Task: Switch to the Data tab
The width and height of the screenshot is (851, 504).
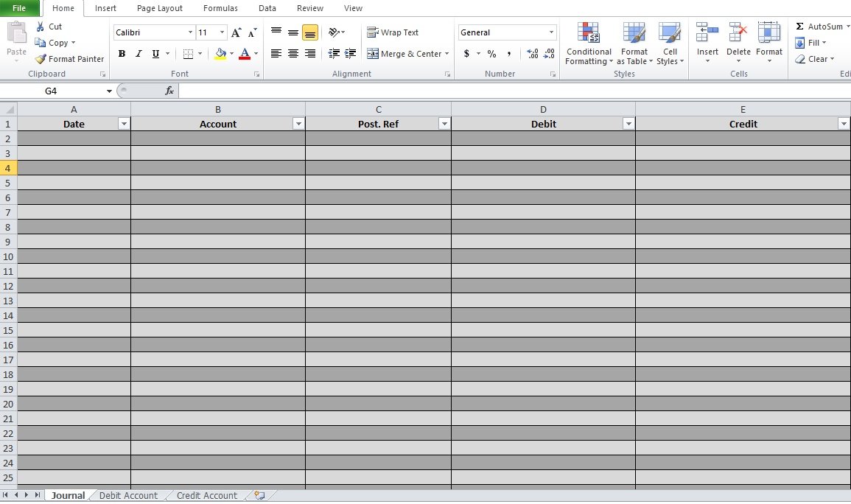Action: pos(267,8)
